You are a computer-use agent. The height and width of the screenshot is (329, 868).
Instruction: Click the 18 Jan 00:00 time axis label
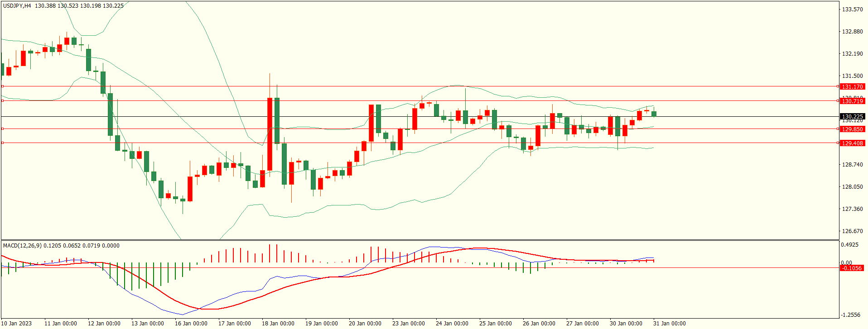tap(278, 324)
